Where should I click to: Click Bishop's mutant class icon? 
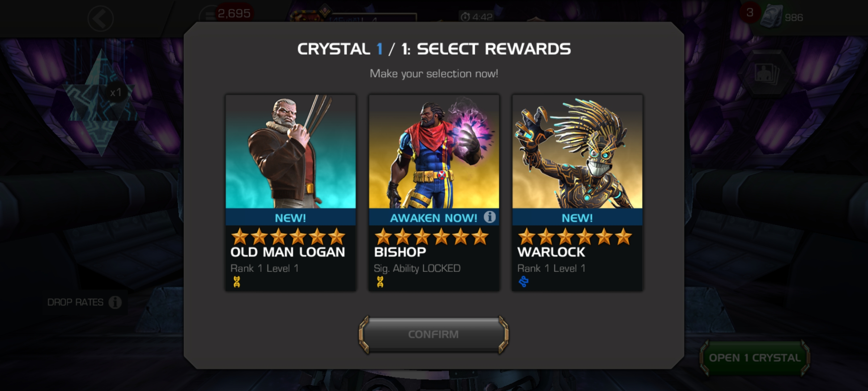pos(380,282)
